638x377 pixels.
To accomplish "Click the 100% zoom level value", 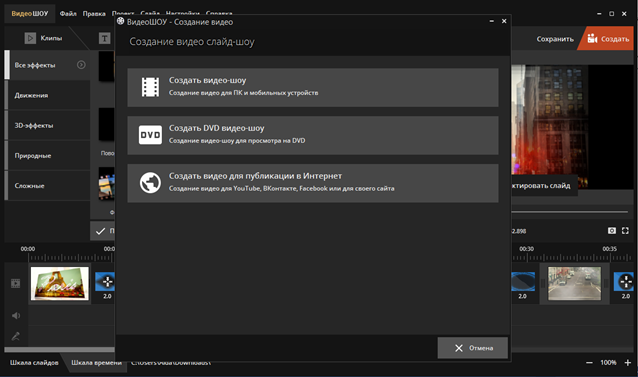I will [608, 362].
